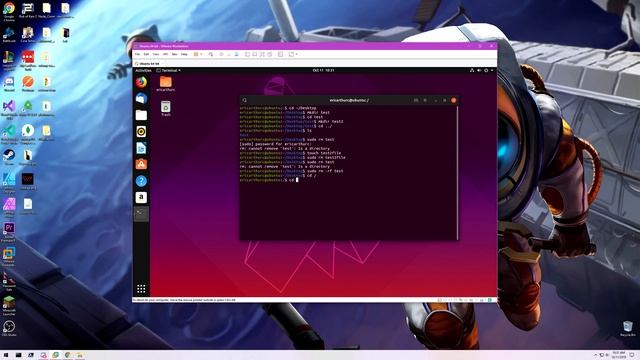Click the terminal new tab button
Image resolution: width=640 pixels, height=360 pixels.
(416, 100)
